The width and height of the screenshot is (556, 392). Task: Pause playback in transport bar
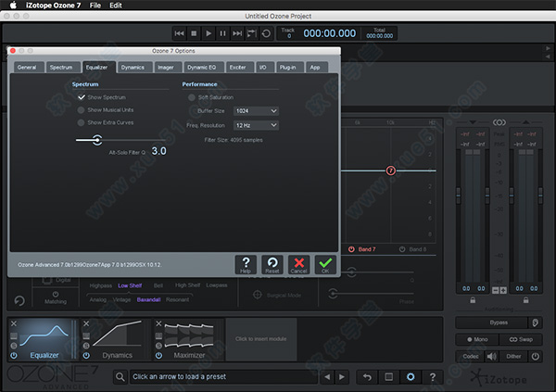click(222, 33)
